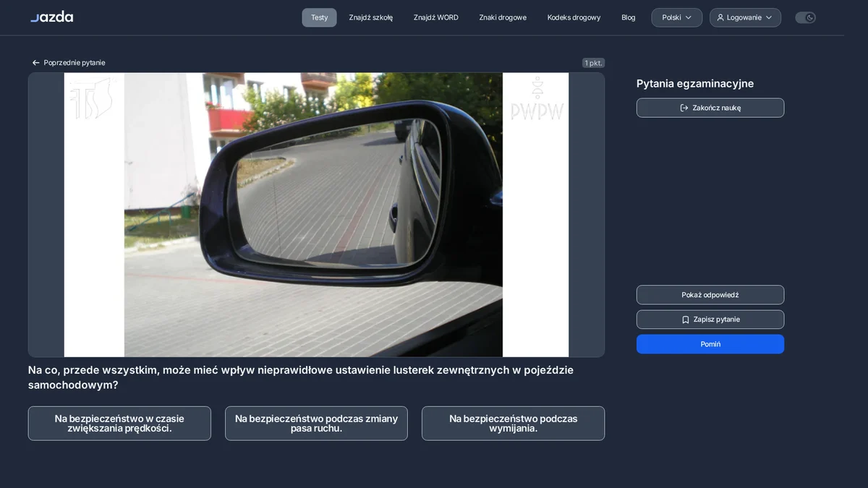Screen dimensions: 868x488
Task: Click the bookmark icon in Zapisz pytanie
Action: click(685, 320)
